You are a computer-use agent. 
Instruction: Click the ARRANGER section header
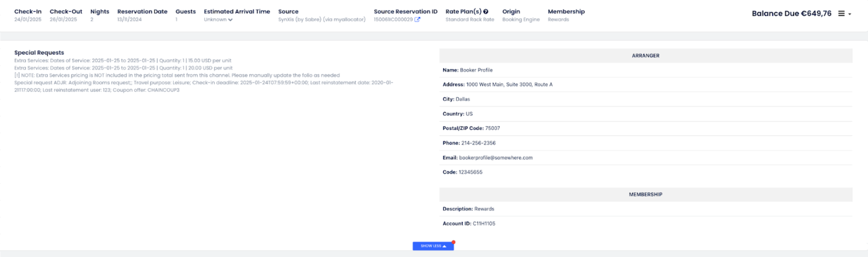(x=645, y=55)
